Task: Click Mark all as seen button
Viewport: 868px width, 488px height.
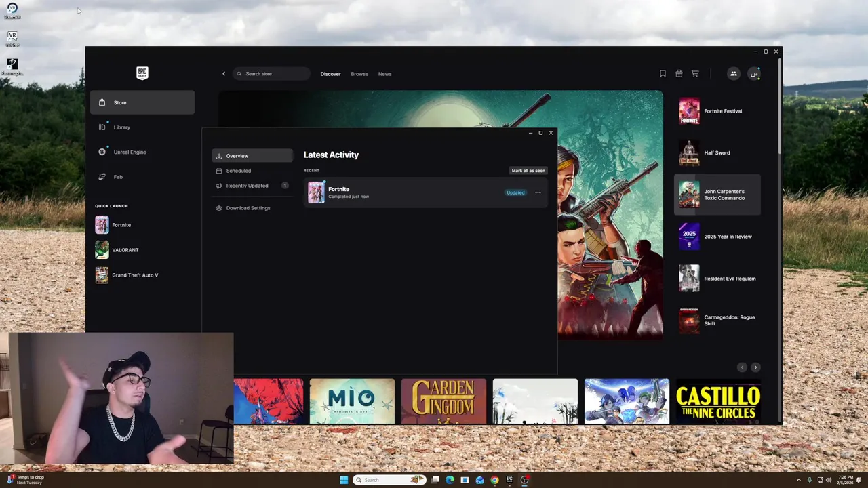Action: (x=528, y=171)
